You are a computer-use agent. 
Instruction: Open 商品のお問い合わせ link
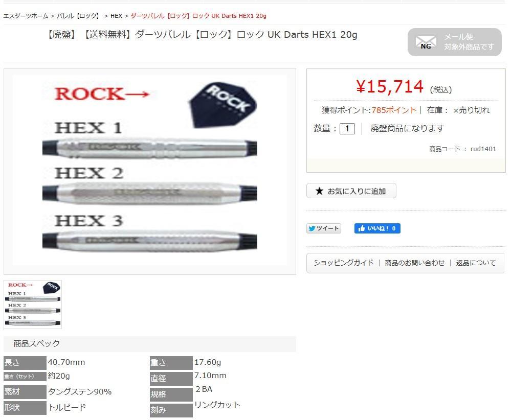415,263
